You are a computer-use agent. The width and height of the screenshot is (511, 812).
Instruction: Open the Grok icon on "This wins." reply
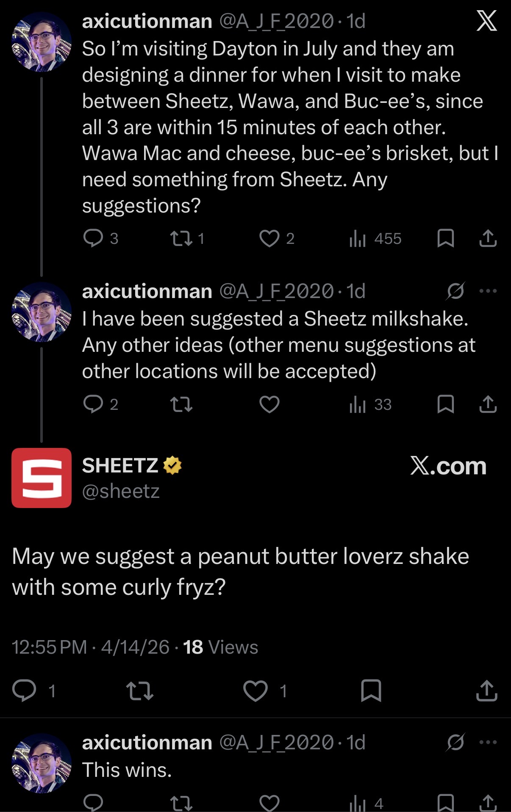click(455, 742)
